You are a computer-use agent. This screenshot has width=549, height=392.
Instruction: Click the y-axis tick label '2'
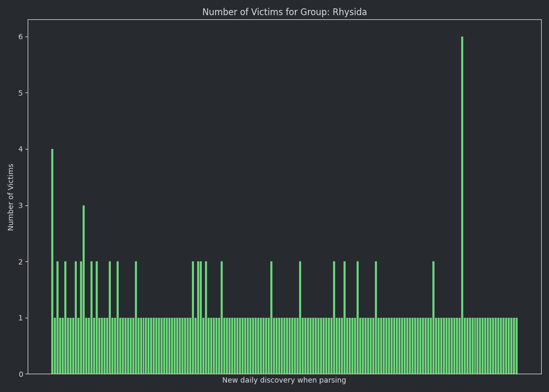point(21,262)
